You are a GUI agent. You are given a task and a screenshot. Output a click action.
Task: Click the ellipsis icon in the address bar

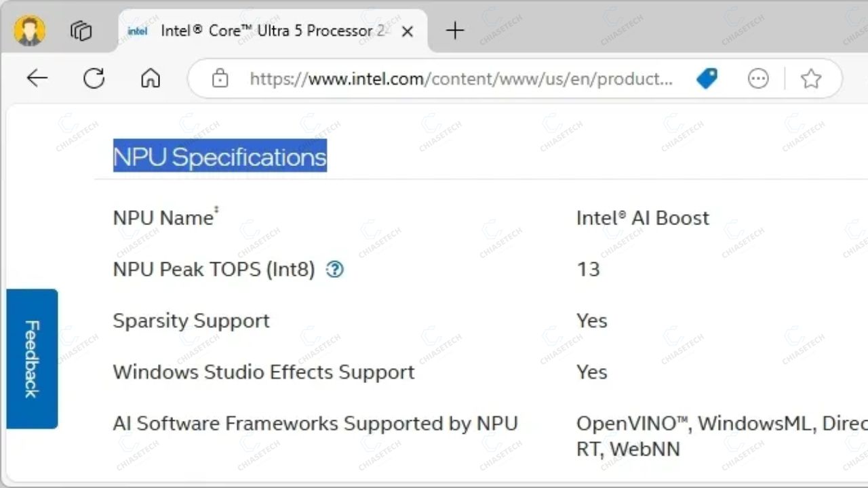[x=758, y=79]
